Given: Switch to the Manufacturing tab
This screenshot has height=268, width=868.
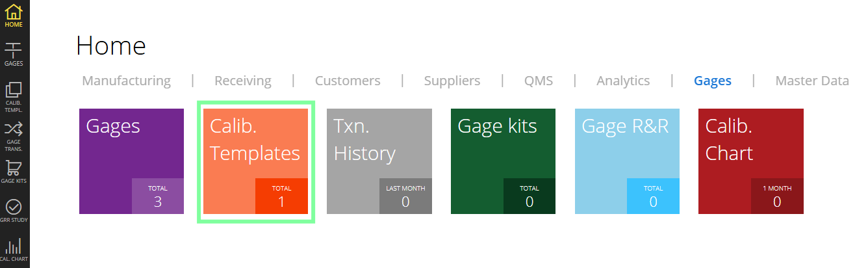Looking at the screenshot, I should pos(126,81).
